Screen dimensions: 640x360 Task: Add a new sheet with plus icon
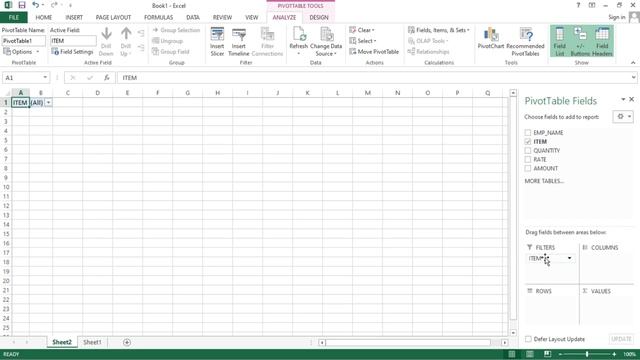pyautogui.click(x=127, y=342)
